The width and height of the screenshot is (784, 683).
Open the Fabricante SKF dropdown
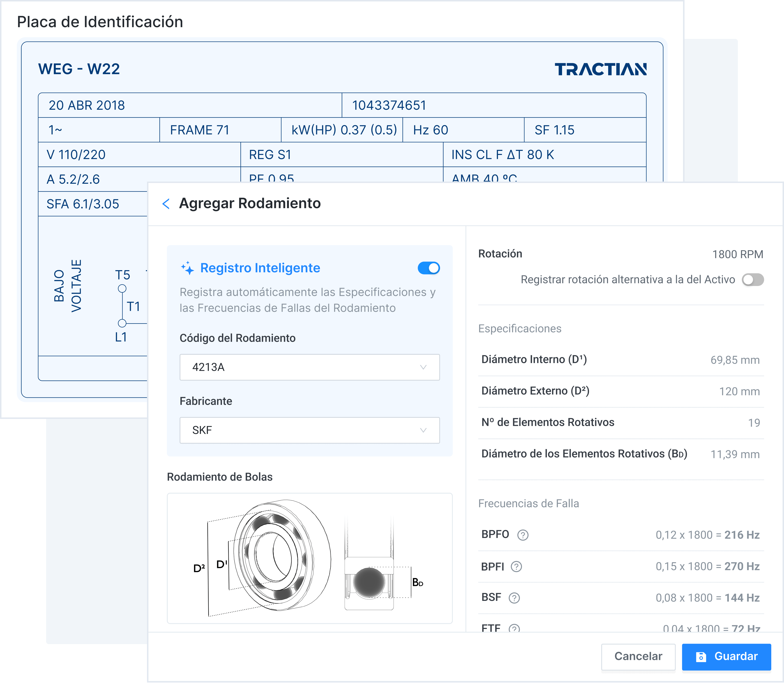tap(309, 430)
